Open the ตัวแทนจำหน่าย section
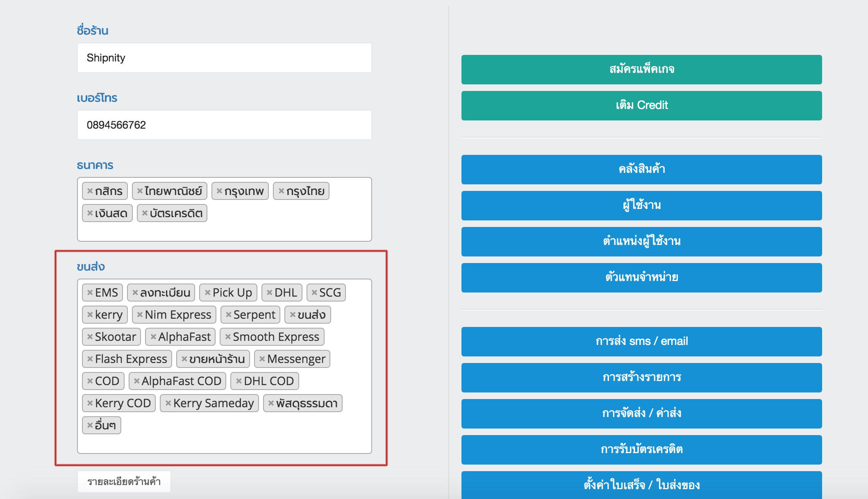Screen dimensions: 868x499 pos(641,277)
